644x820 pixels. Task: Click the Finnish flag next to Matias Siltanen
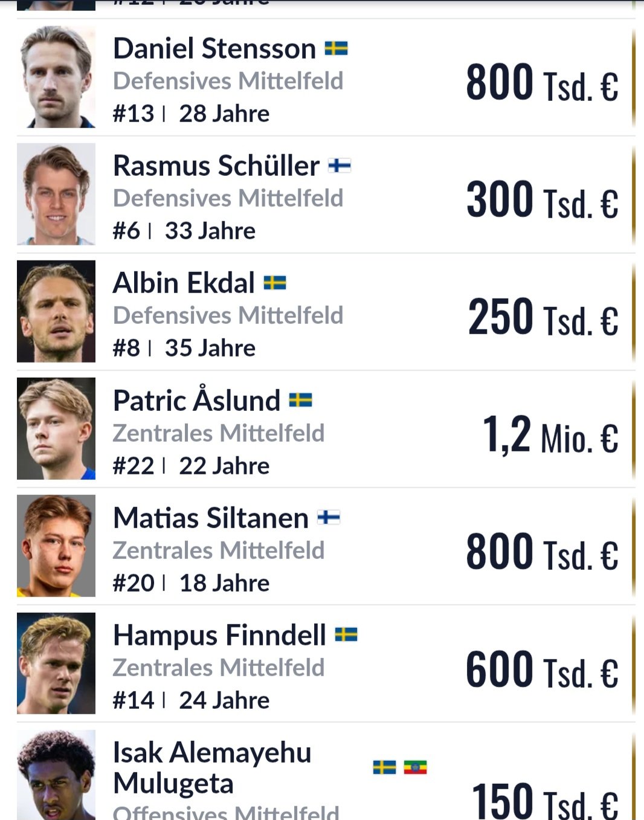point(329,517)
